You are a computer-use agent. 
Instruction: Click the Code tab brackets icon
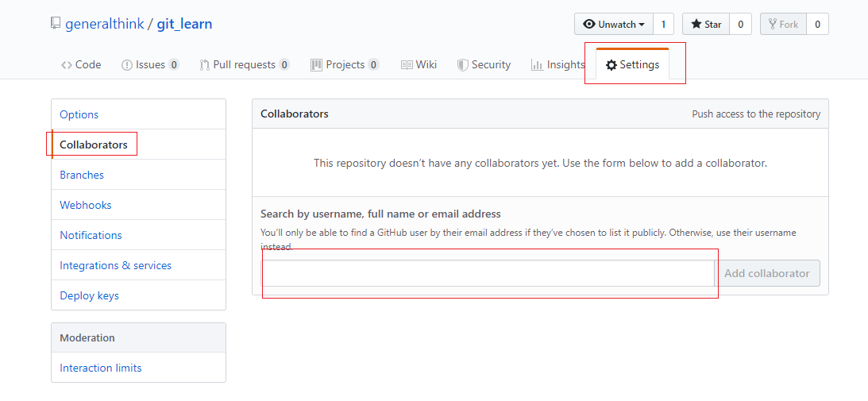(x=67, y=65)
